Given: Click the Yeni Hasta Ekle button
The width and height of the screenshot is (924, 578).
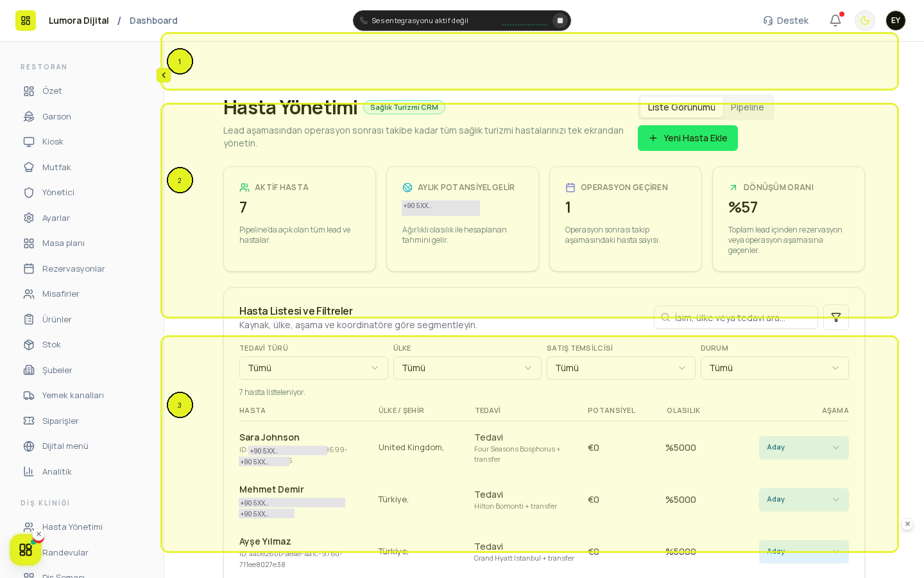Looking at the screenshot, I should pyautogui.click(x=688, y=138).
